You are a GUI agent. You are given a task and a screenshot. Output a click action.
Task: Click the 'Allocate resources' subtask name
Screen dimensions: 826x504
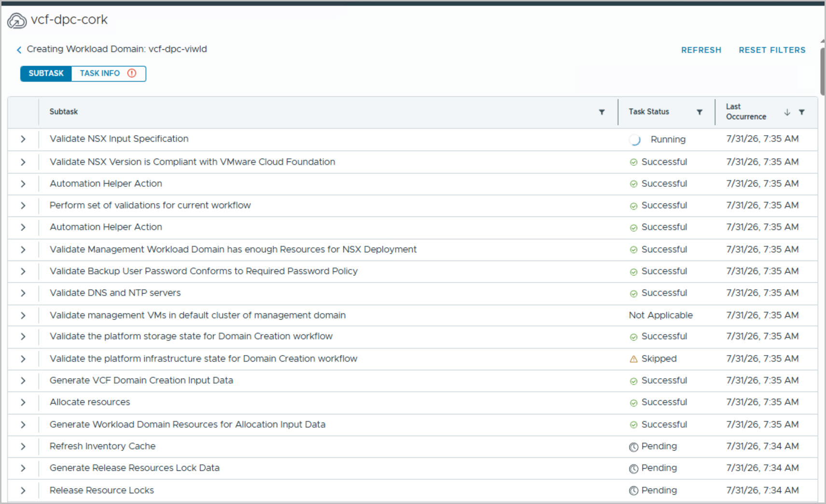(90, 402)
